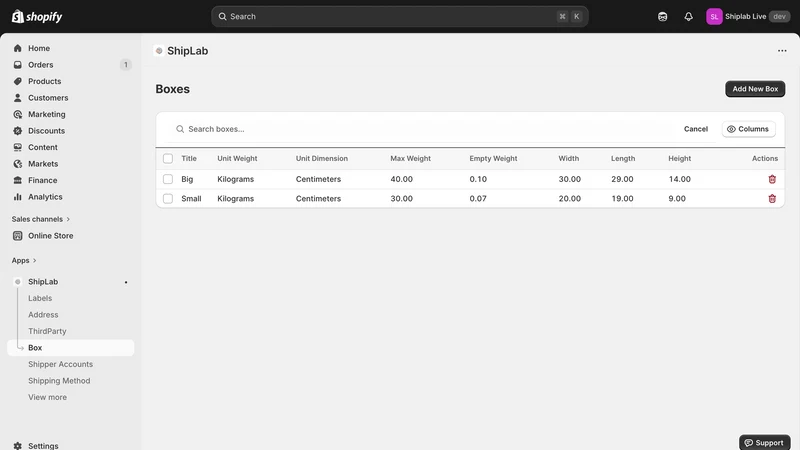Click the Markets globe icon
This screenshot has height=450, width=800.
point(18,164)
